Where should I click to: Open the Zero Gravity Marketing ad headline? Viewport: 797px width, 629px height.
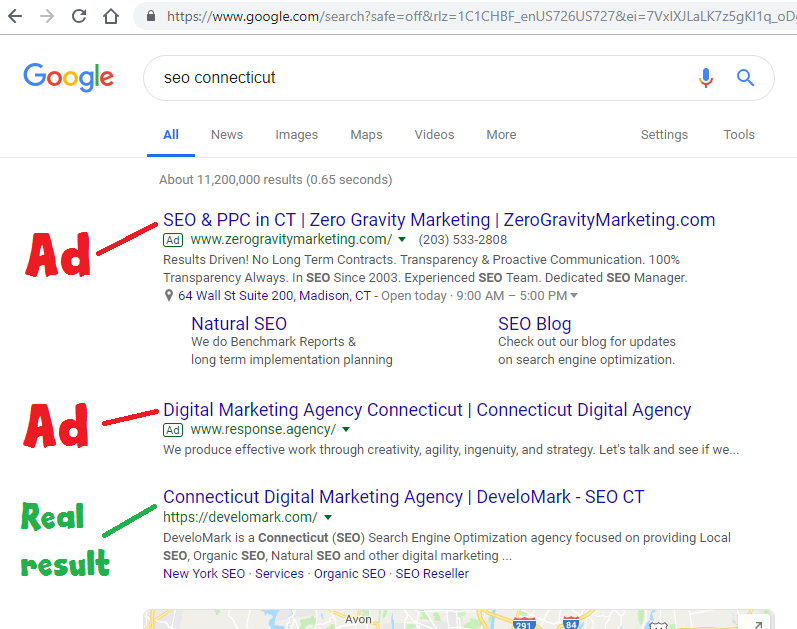tap(439, 220)
